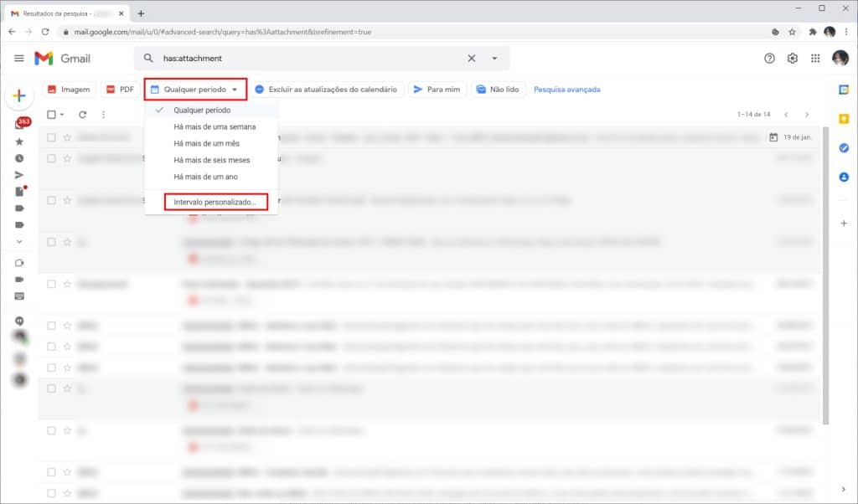Open the Starred folder icon in sidebar
Screen dimensions: 858x504
pos(19,141)
